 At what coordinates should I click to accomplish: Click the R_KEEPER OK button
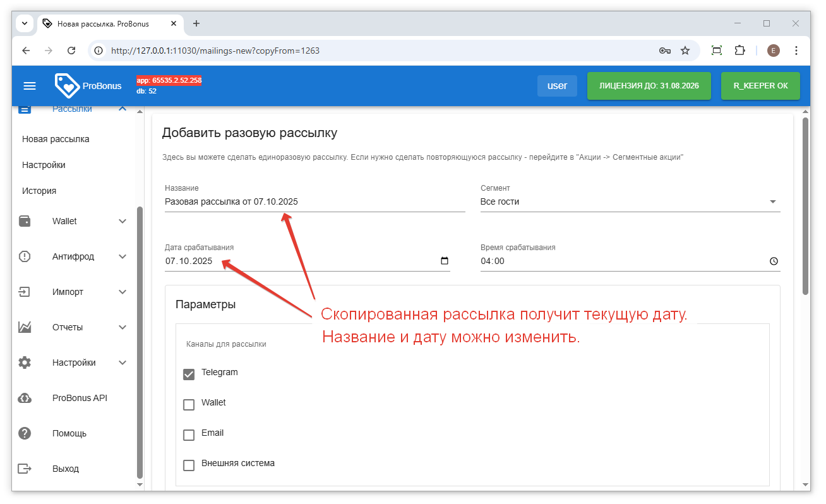click(x=760, y=86)
